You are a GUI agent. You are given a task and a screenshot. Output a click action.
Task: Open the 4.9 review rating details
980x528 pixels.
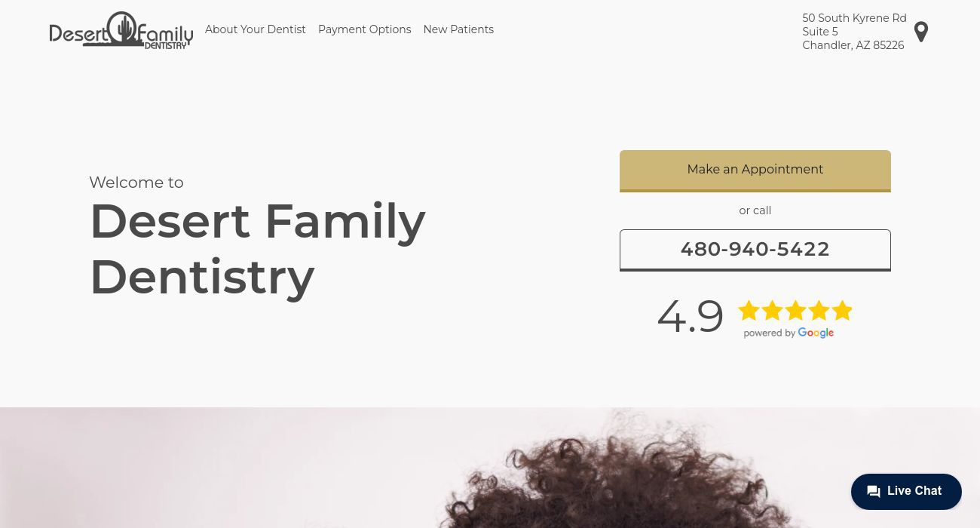691,315
